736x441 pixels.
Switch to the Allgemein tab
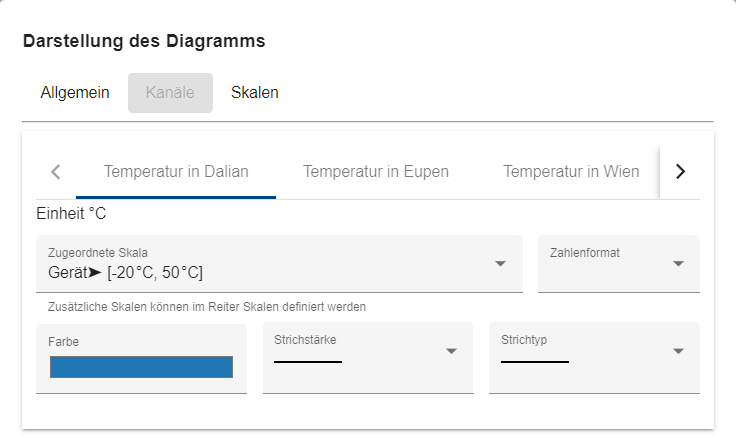tap(75, 92)
